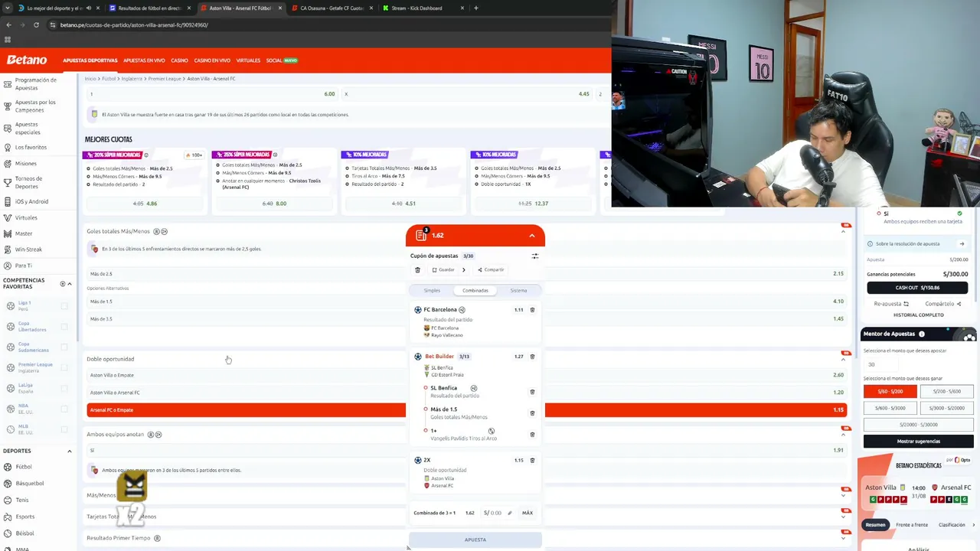
Task: Edit stake with the pencil icon
Action: (509, 513)
